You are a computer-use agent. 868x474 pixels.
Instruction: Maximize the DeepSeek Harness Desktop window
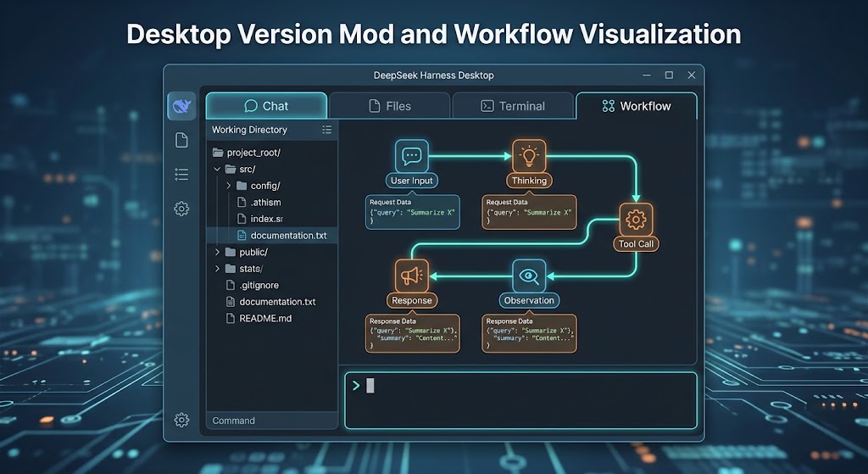point(669,75)
